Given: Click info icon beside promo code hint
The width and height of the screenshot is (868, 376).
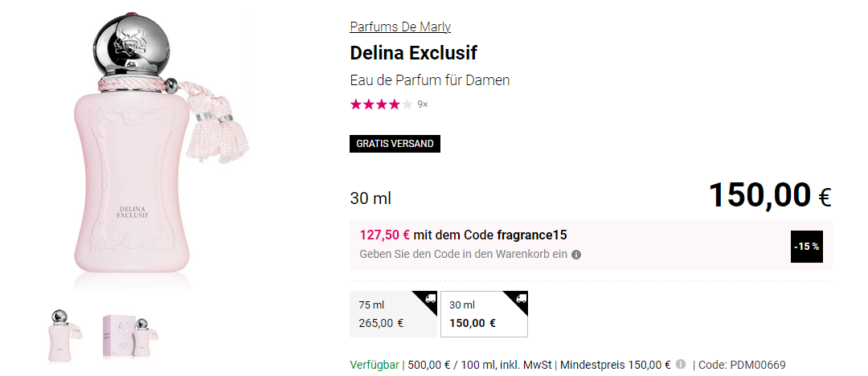Looking at the screenshot, I should click(x=576, y=255).
